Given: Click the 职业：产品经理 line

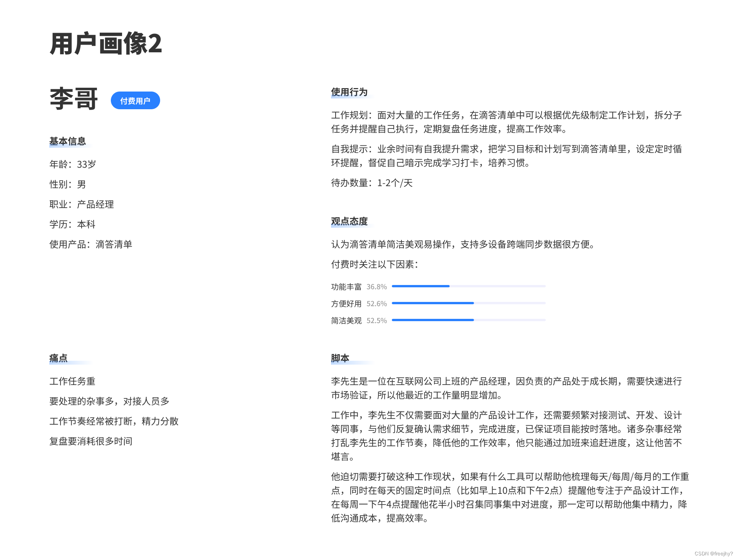Looking at the screenshot, I should (x=82, y=204).
